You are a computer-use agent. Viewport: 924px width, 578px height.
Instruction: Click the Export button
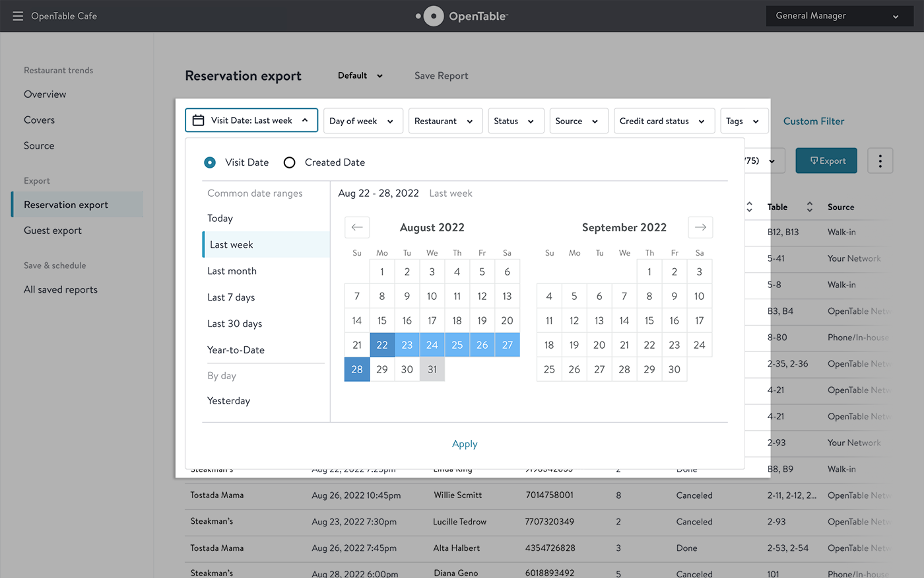pyautogui.click(x=826, y=161)
